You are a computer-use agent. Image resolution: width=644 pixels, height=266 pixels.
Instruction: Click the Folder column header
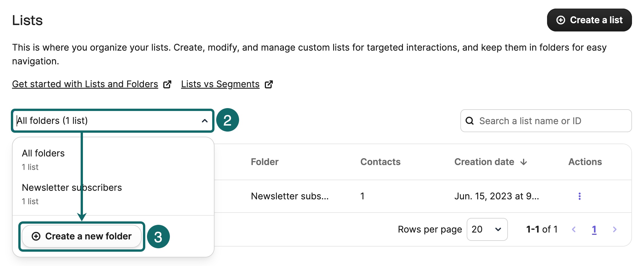point(265,162)
